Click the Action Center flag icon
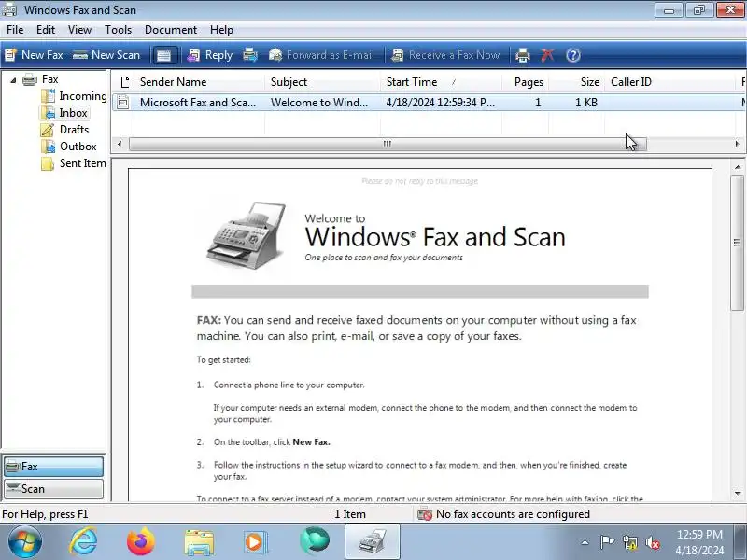Screen dimensions: 747x560 coord(607,542)
